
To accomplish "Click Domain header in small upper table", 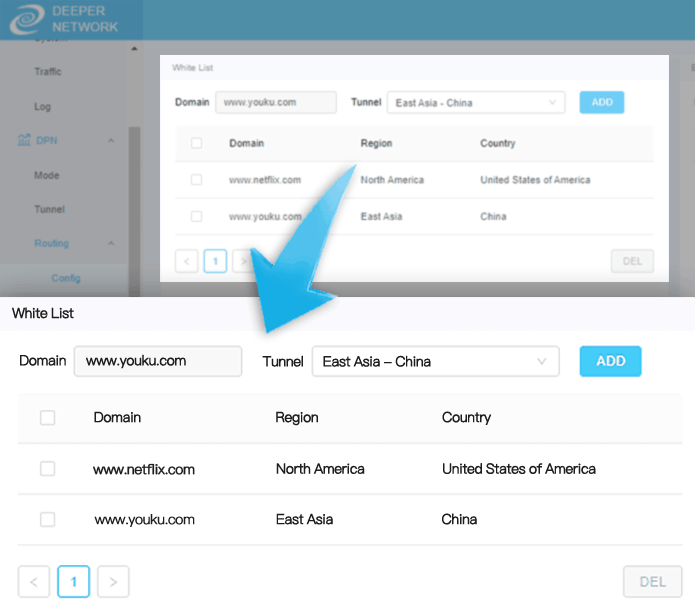I will coord(246,143).
